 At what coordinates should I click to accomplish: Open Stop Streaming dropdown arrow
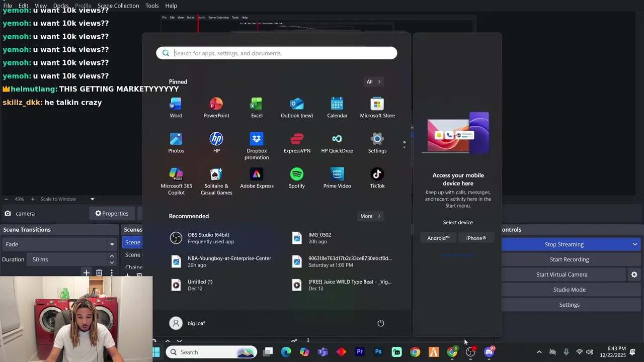point(635,244)
